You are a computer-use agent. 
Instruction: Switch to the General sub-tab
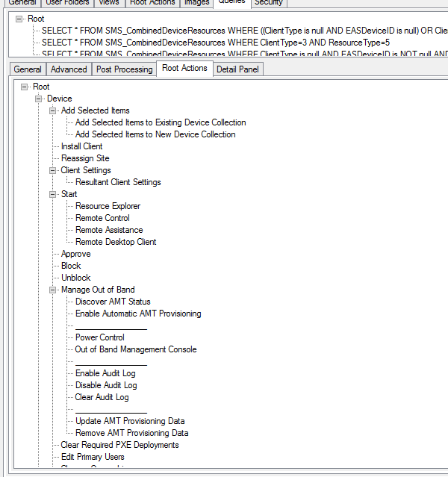(x=28, y=69)
